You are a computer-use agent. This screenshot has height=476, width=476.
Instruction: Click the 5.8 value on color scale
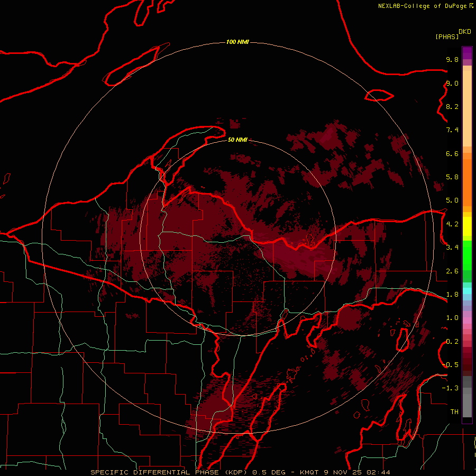pos(452,177)
